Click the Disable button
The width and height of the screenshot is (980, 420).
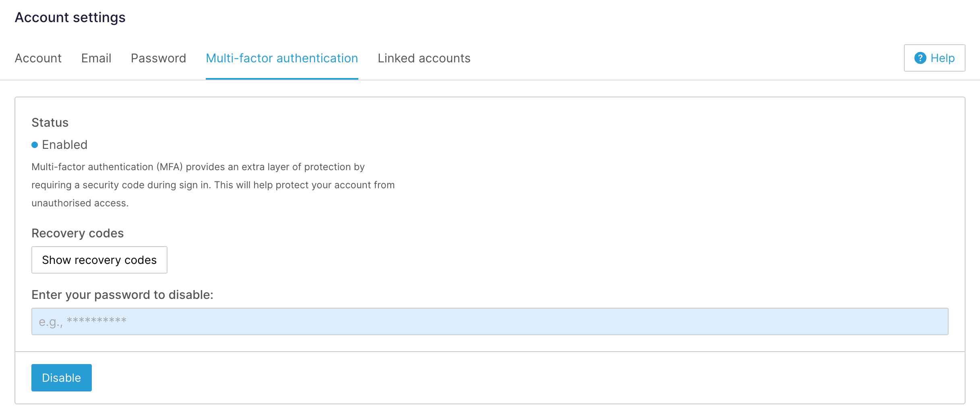(61, 377)
